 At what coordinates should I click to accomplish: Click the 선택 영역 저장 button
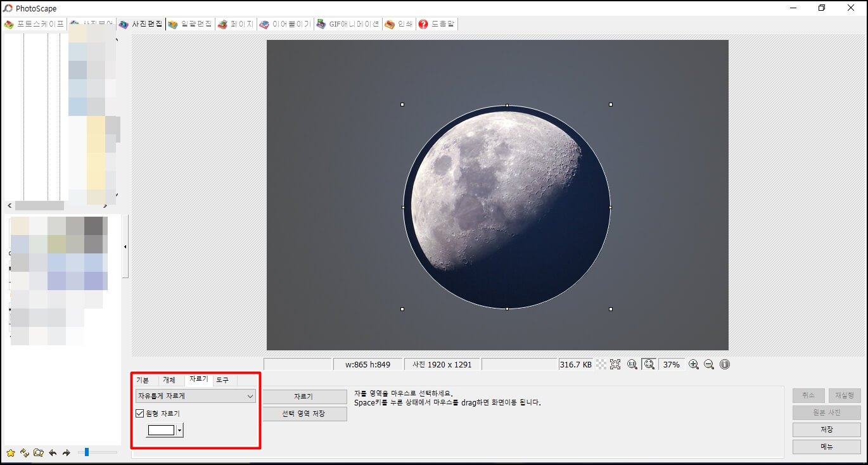point(303,414)
